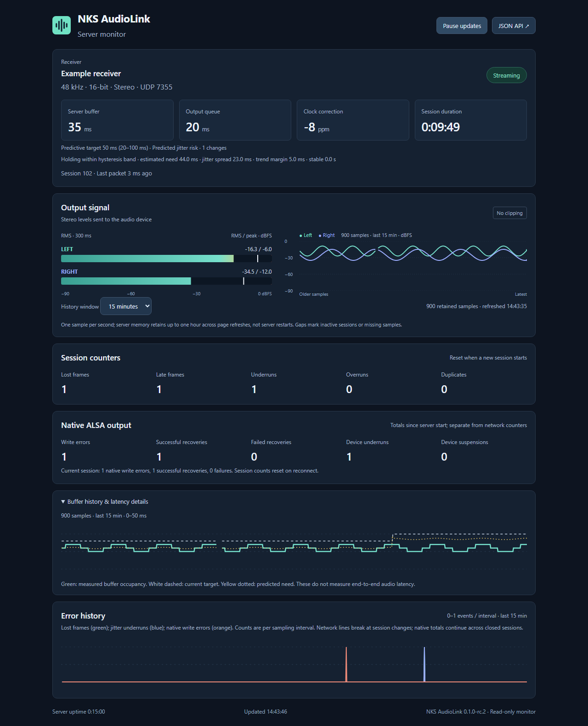Click the Failed recoveries value
This screenshot has height=726, width=588.
tap(254, 457)
